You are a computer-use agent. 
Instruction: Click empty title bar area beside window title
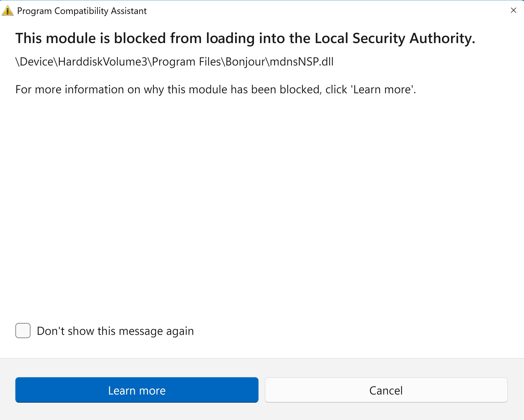coord(306,11)
